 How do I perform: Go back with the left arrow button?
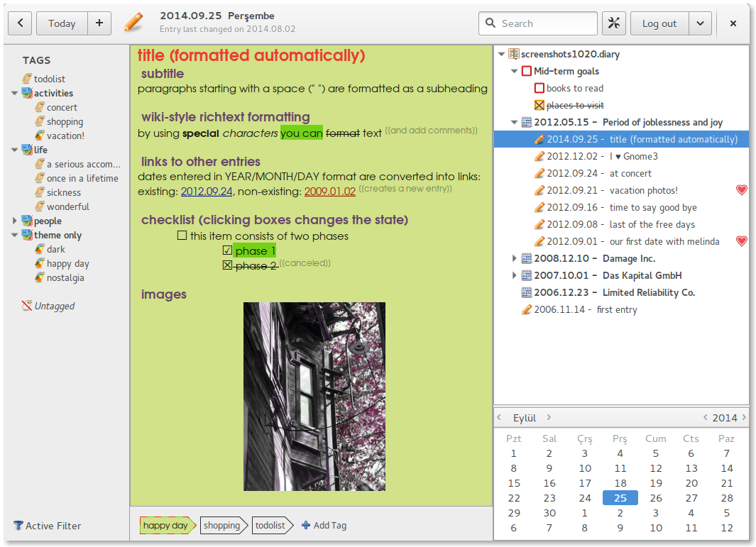click(x=21, y=23)
